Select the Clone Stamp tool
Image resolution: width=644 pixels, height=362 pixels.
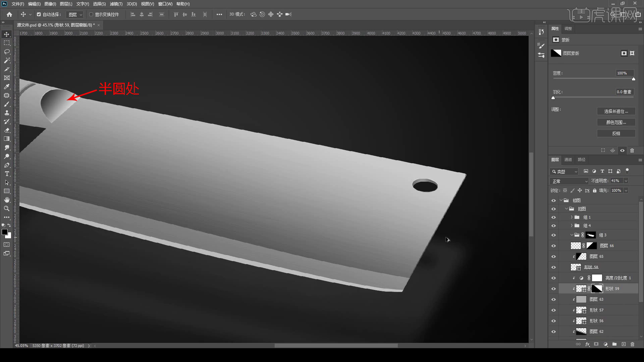point(7,113)
